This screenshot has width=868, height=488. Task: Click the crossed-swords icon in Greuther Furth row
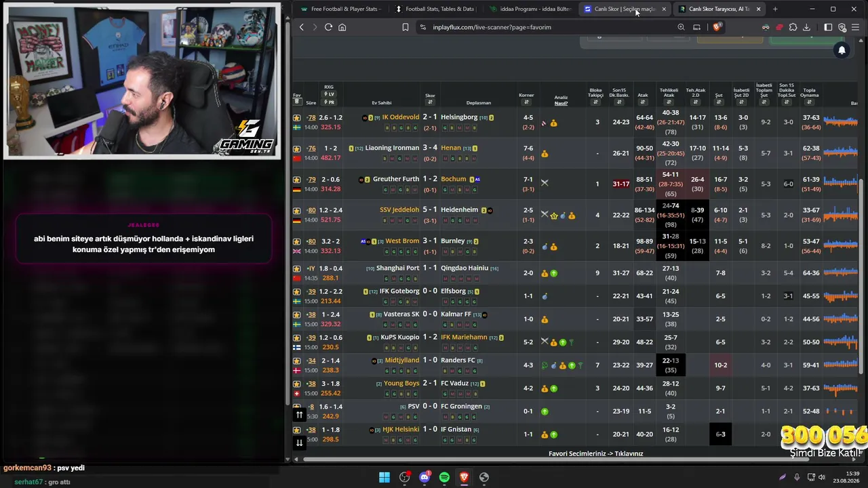point(545,182)
